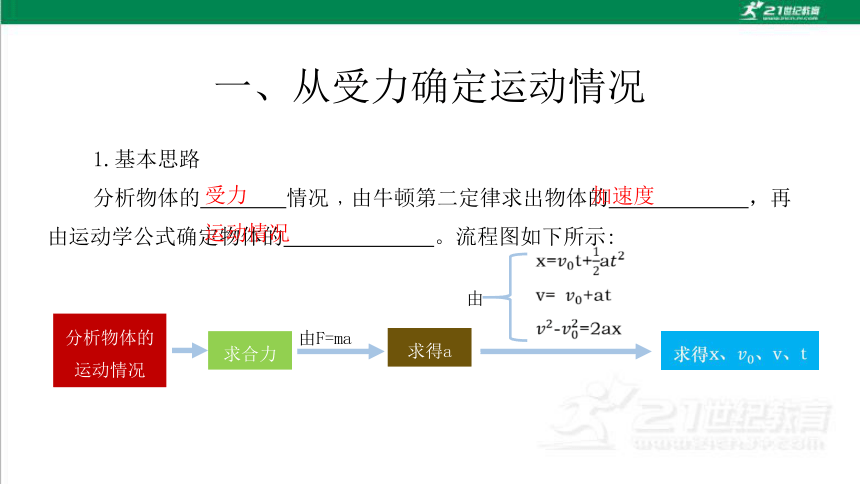Click the formula x=v0t+½at²

click(x=580, y=262)
